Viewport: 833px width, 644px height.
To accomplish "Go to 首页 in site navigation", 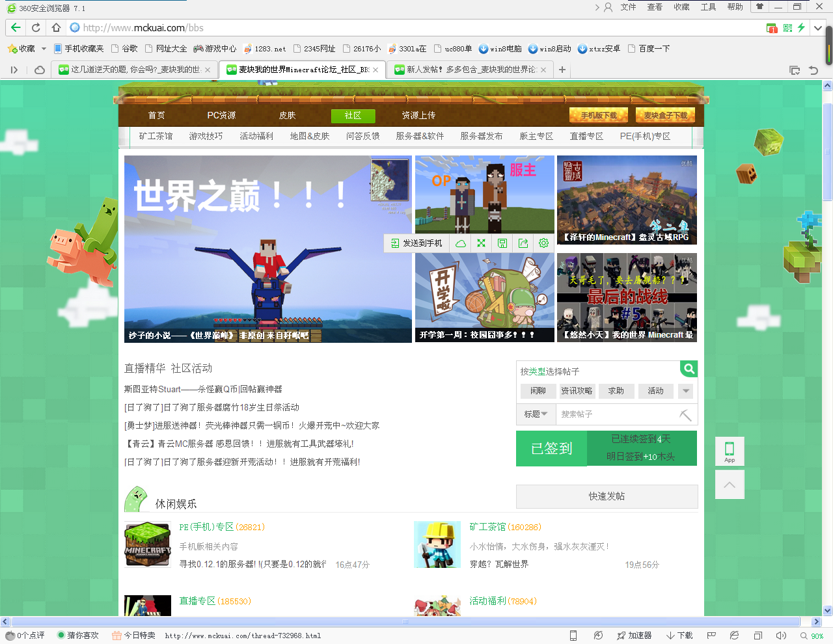I will (x=156, y=115).
